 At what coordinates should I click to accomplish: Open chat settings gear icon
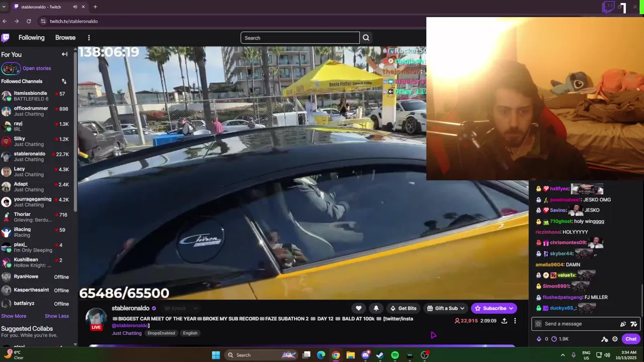(x=615, y=339)
